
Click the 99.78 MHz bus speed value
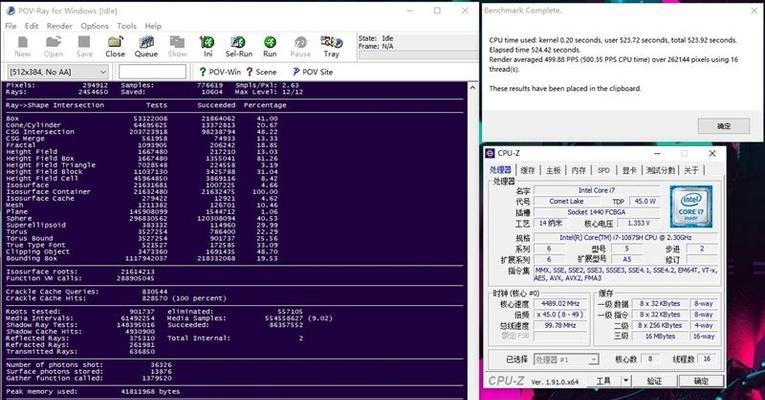(x=561, y=325)
